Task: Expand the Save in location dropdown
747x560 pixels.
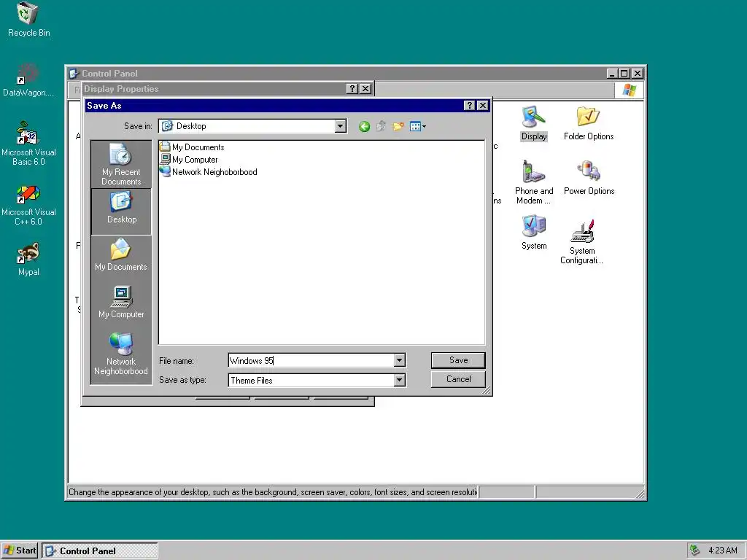Action: coord(340,126)
